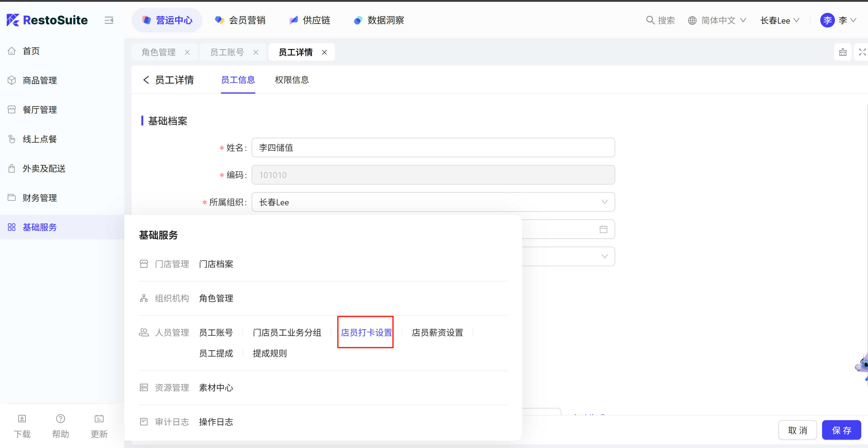Click the 外卖及配送 bag icon
The image size is (868, 448).
click(x=12, y=168)
